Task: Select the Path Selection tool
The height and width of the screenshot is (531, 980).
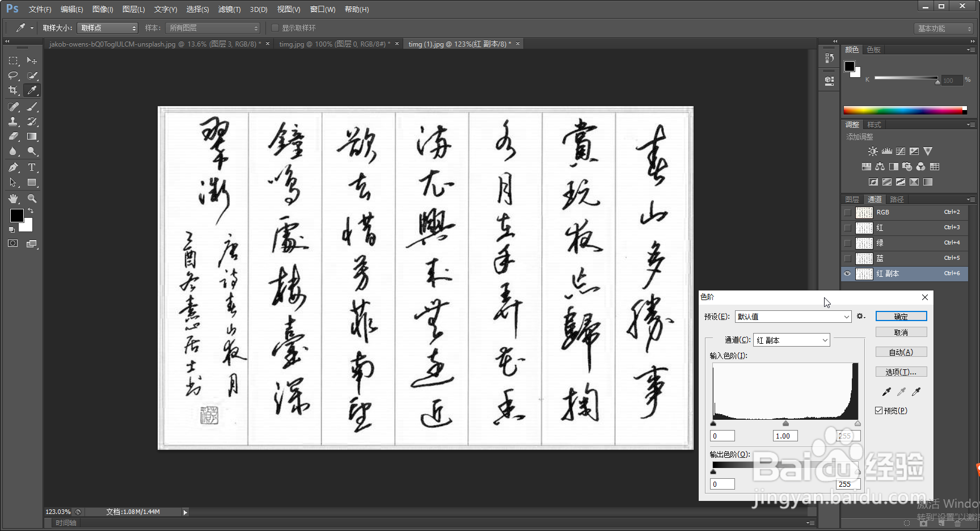Action: tap(13, 183)
